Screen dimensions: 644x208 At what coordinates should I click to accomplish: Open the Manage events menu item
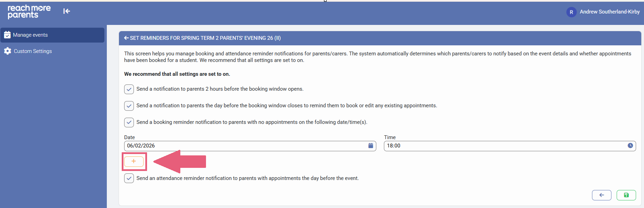coord(31,35)
